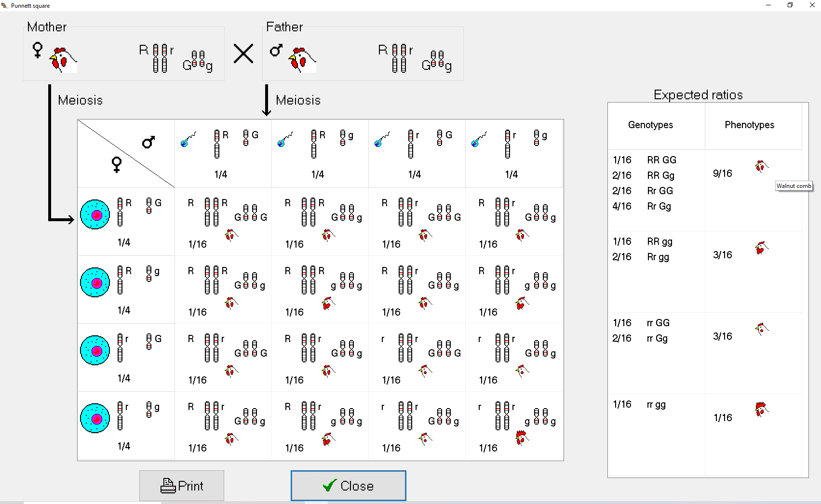Click the male symbol in the grid corner
Image resolution: width=821 pixels, height=504 pixels.
coord(148,142)
